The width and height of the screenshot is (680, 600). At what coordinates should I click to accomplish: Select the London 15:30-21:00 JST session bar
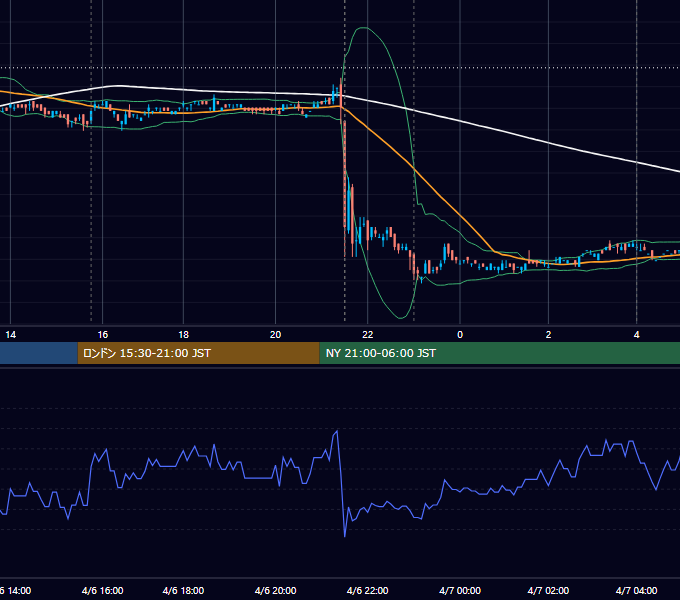point(199,353)
